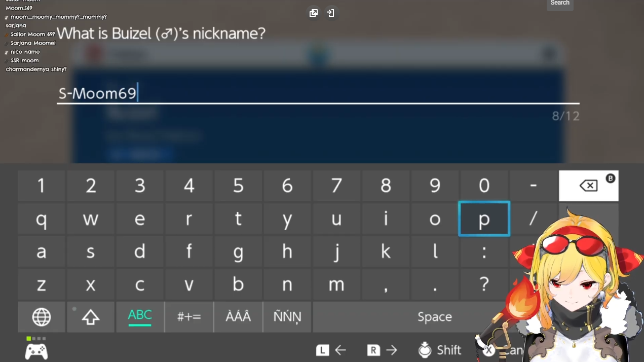Tap the t key
The image size is (644, 362).
[238, 219]
